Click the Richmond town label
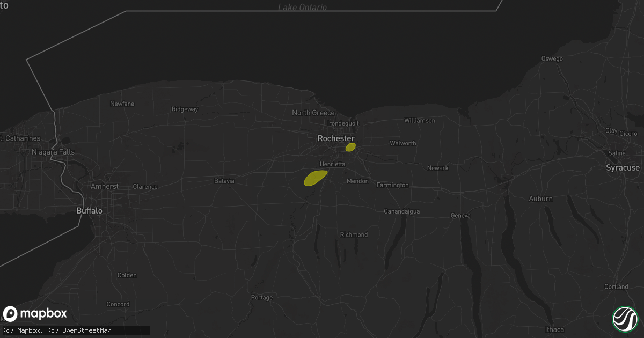 tap(354, 235)
